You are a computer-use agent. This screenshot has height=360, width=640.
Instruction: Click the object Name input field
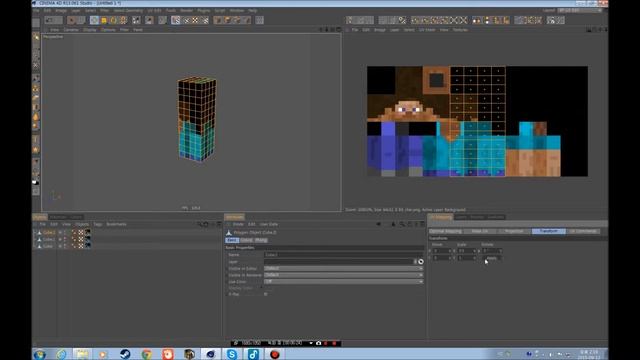tap(343, 255)
